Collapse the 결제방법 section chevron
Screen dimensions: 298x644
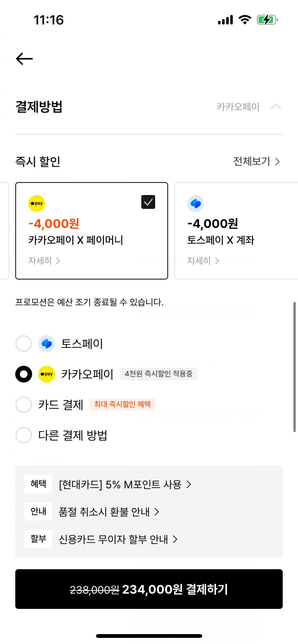pos(276,107)
